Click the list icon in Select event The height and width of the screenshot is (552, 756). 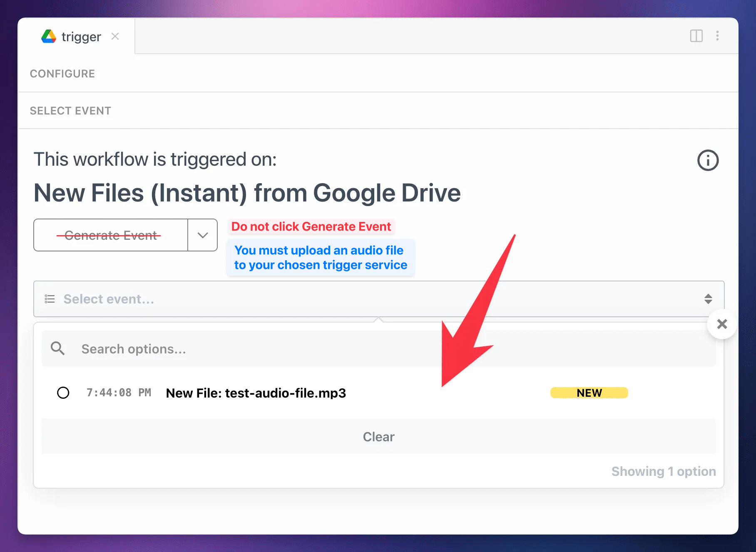pos(50,299)
